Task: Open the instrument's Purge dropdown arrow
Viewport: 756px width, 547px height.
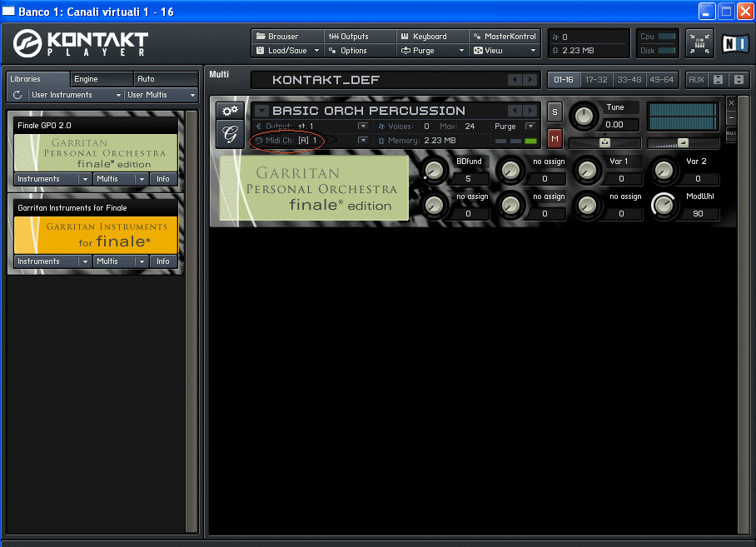Action: (x=530, y=127)
